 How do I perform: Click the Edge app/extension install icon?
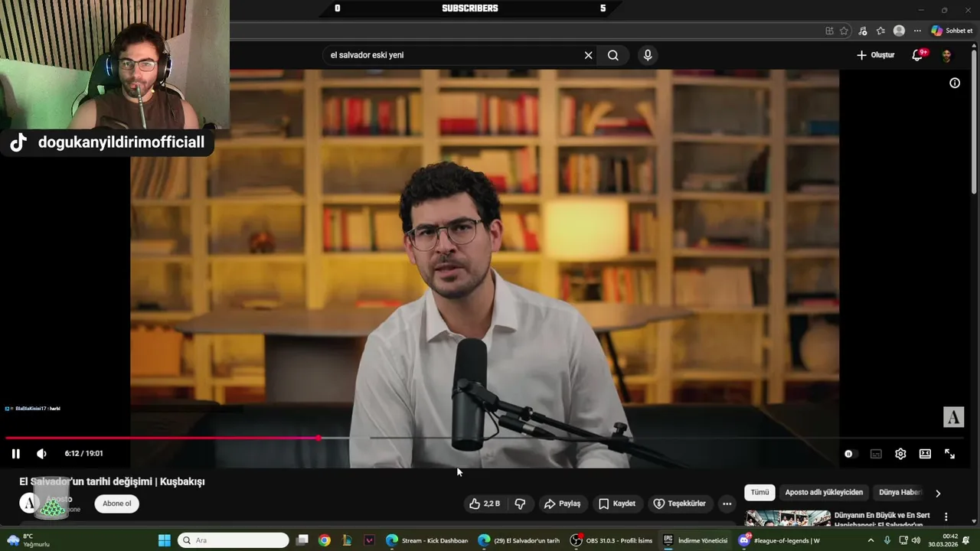pos(829,31)
